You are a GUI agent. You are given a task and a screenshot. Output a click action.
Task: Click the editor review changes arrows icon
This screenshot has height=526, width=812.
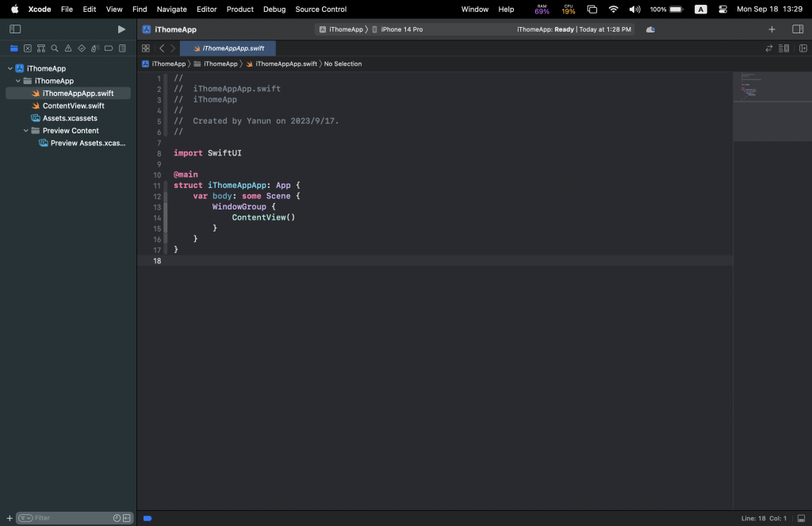(769, 48)
